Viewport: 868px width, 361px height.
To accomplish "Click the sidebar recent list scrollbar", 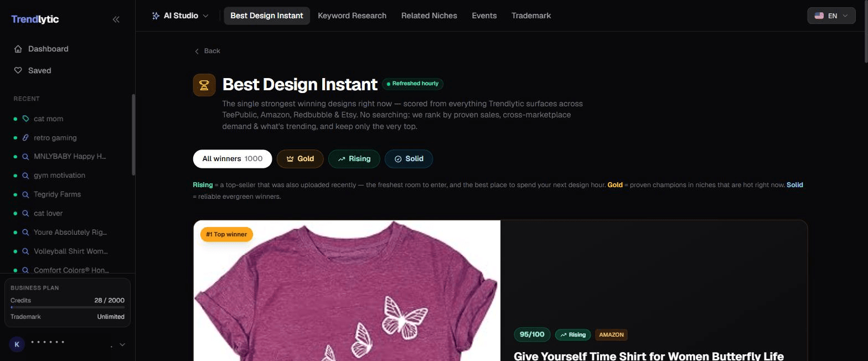I will click(133, 135).
